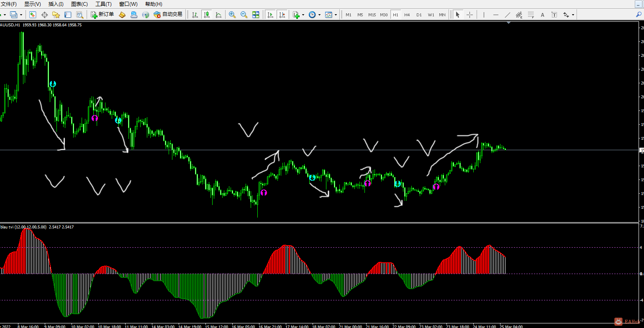Image resolution: width=644 pixels, height=328 pixels.
Task: Open the virtual hosting cloud icon
Action: click(x=134, y=15)
